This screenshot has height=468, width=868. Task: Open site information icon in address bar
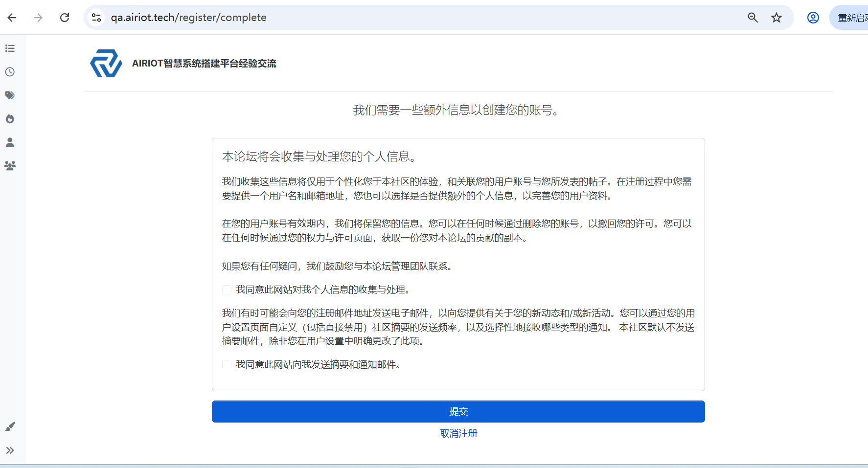pyautogui.click(x=96, y=18)
